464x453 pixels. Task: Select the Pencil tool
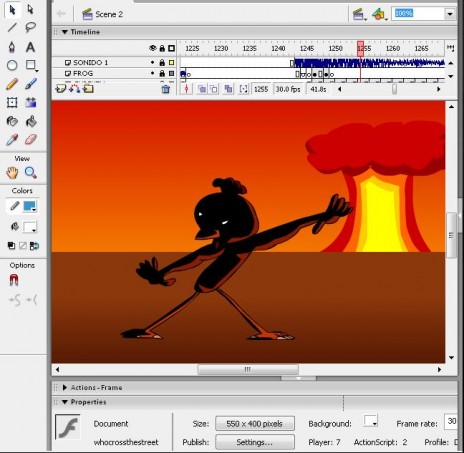(x=12, y=84)
